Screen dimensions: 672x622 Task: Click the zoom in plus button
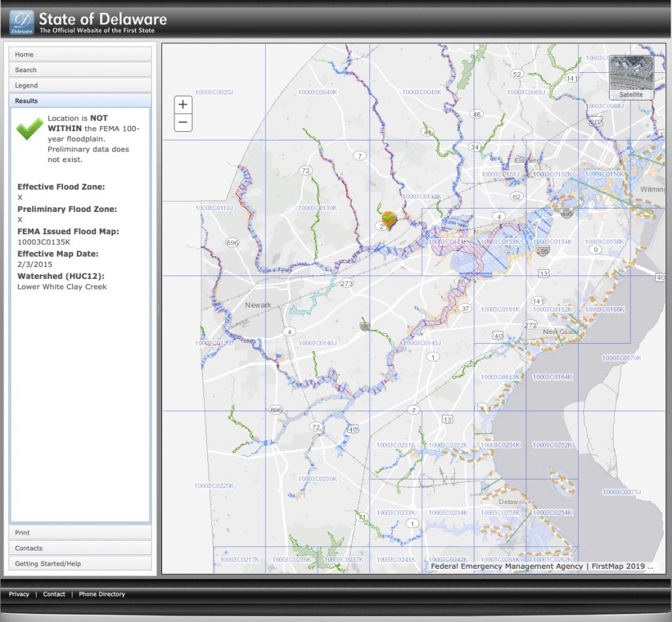[x=183, y=104]
